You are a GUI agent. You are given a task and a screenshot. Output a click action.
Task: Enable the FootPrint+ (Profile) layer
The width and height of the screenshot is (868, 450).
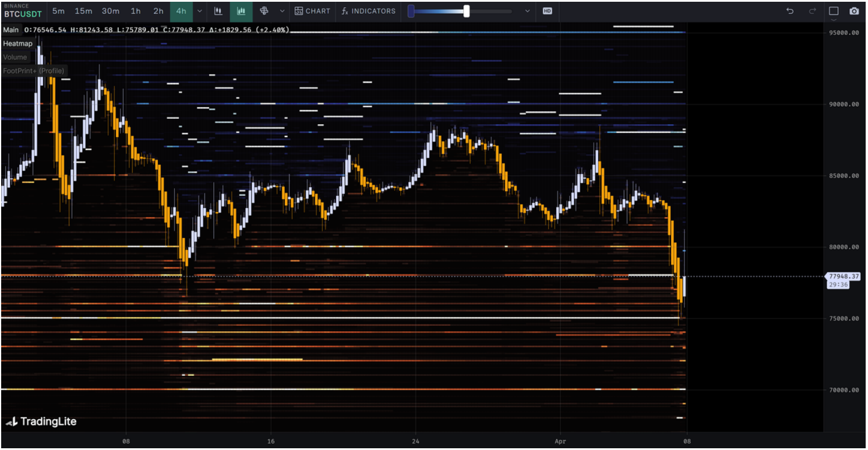tap(34, 71)
